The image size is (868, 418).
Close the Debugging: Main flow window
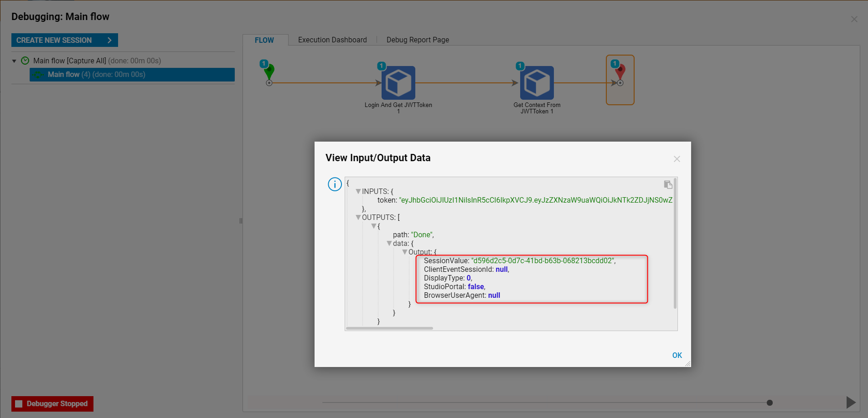(x=854, y=19)
